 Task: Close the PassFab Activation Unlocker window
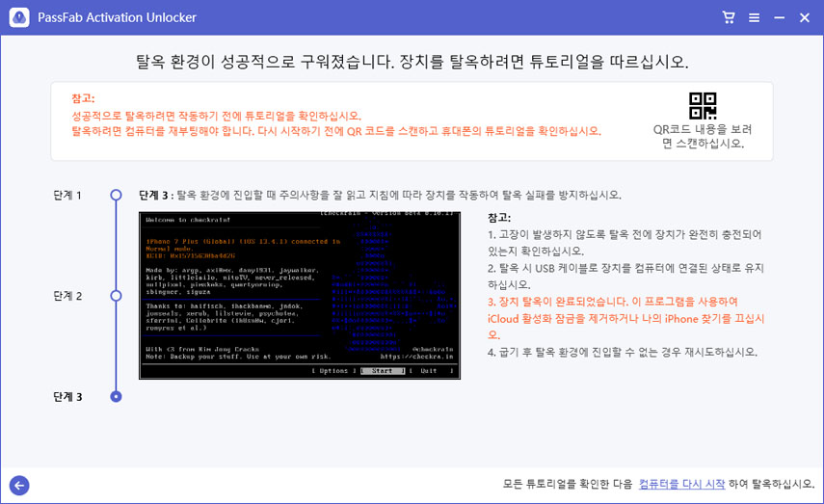point(804,17)
